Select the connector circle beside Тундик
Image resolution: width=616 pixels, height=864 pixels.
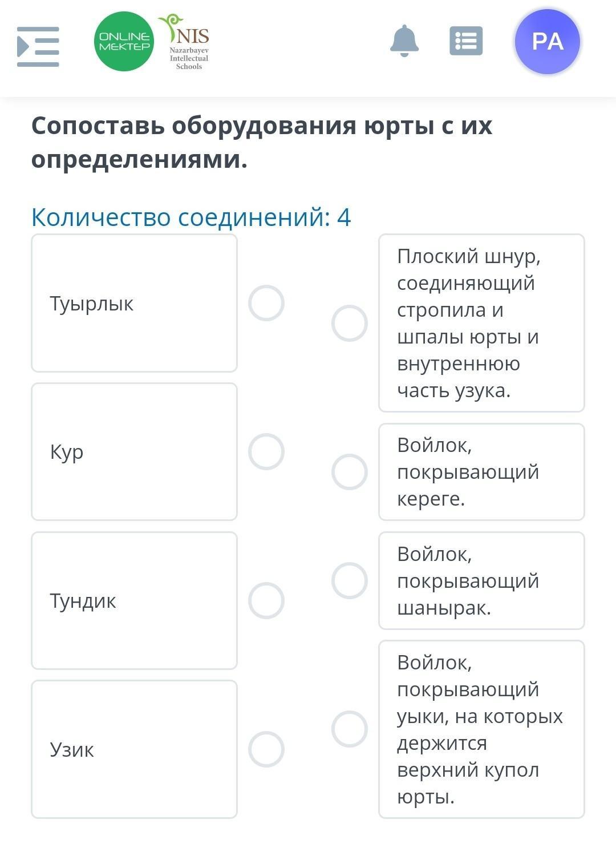tap(266, 600)
